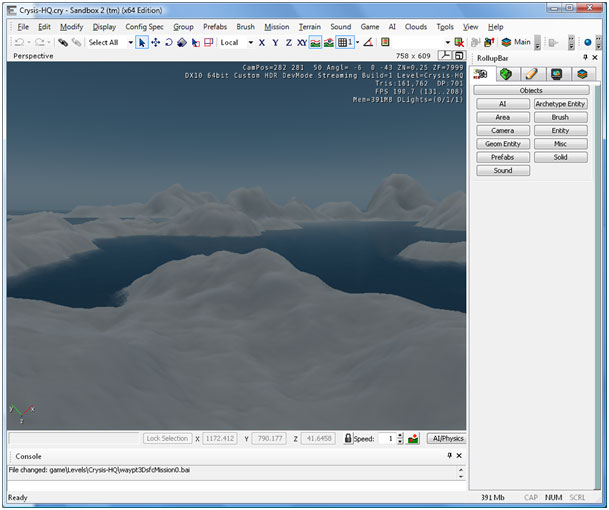Viewport: 609px width, 510px height.
Task: Increase Speed with the up stepper
Action: (x=400, y=436)
